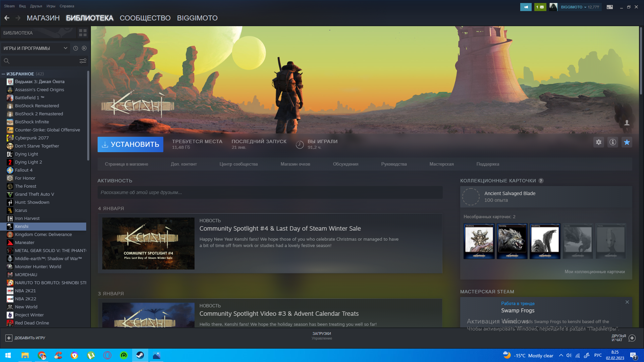644x362 pixels.
Task: Click the УСТАНОВИТЬ install button
Action: point(130,144)
